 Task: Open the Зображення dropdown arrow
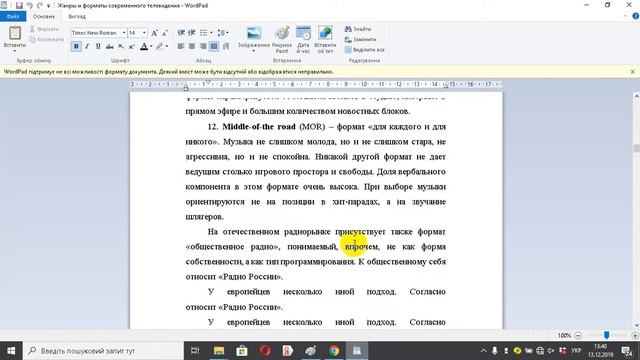tap(253, 51)
